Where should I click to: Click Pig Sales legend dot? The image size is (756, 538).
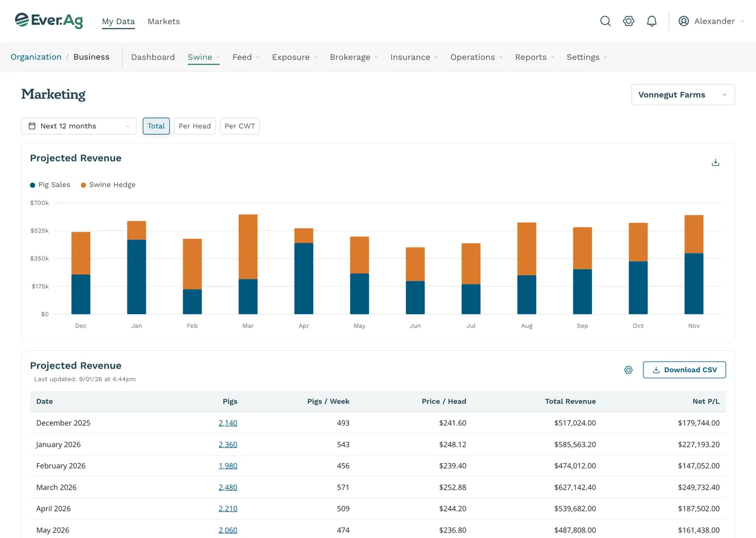coord(33,185)
